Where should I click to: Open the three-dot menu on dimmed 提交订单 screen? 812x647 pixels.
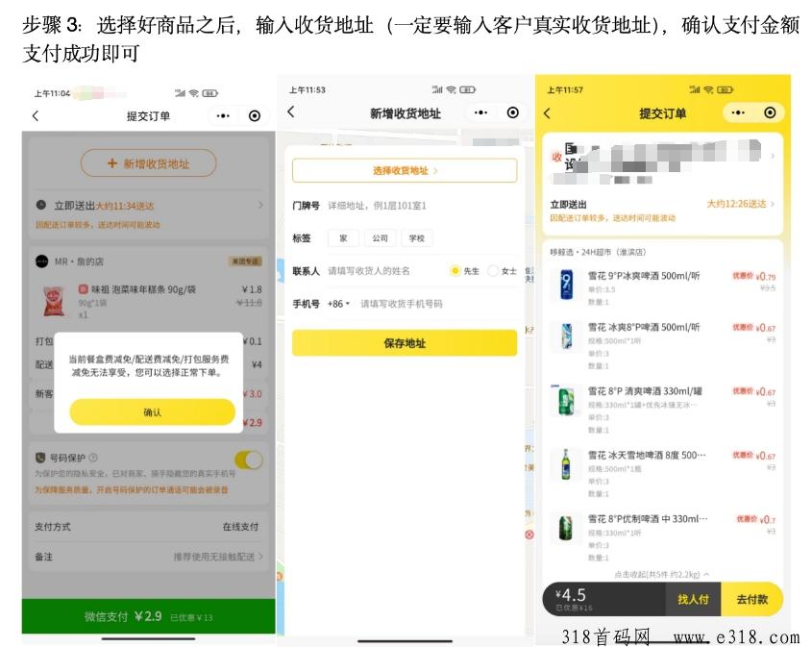(x=223, y=116)
